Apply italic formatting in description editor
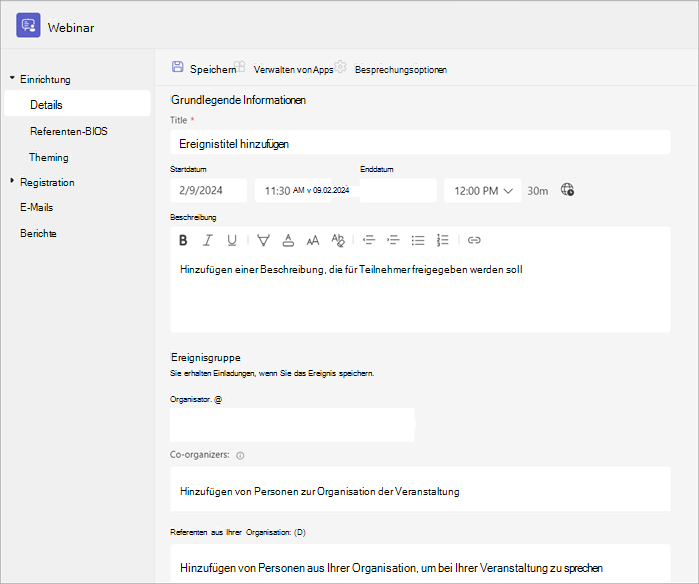Screen dimensions: 699x584 tap(207, 240)
